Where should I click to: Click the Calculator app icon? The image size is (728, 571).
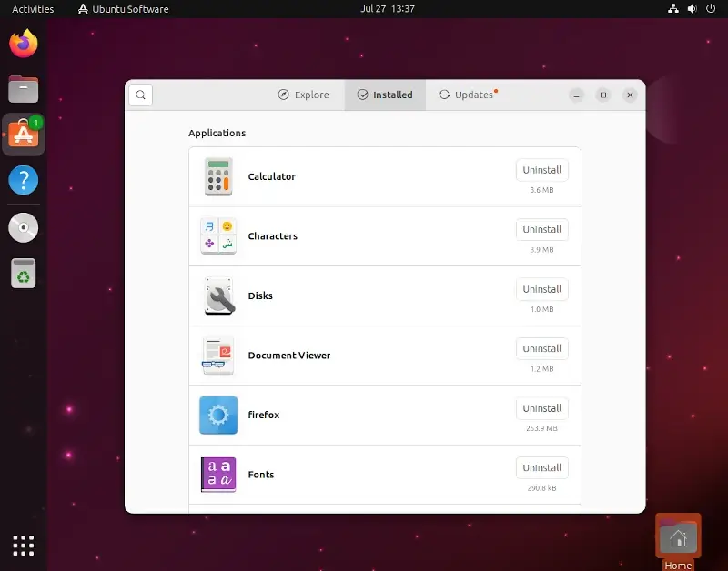pyautogui.click(x=218, y=176)
